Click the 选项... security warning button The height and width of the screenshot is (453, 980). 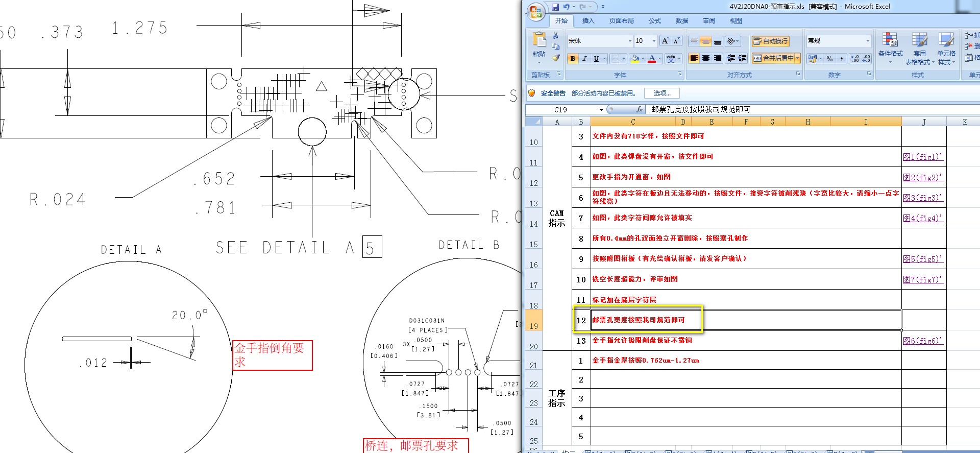[662, 93]
